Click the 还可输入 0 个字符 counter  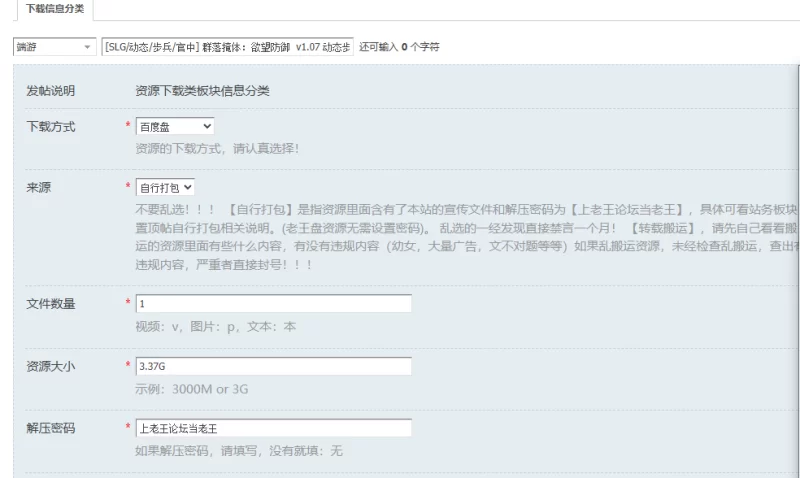pos(398,47)
